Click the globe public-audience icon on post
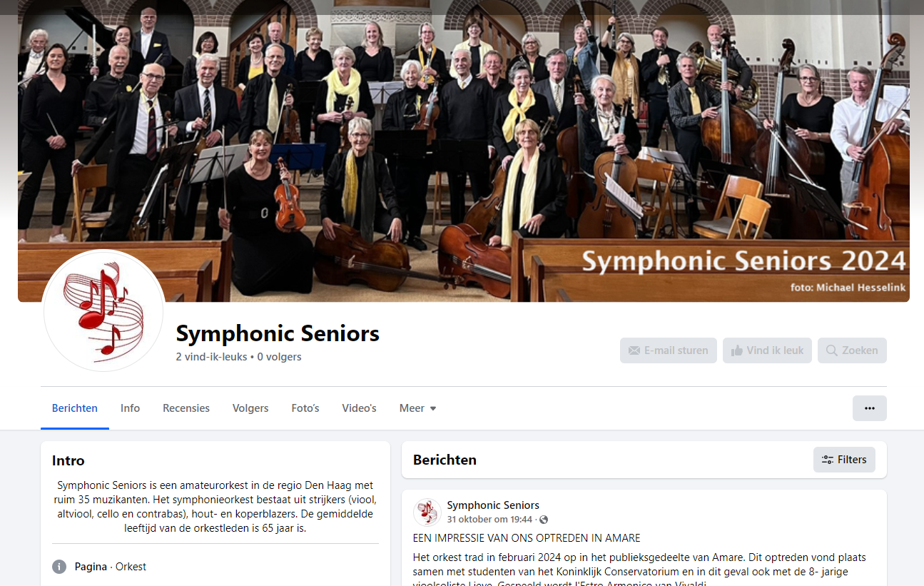 click(x=544, y=520)
